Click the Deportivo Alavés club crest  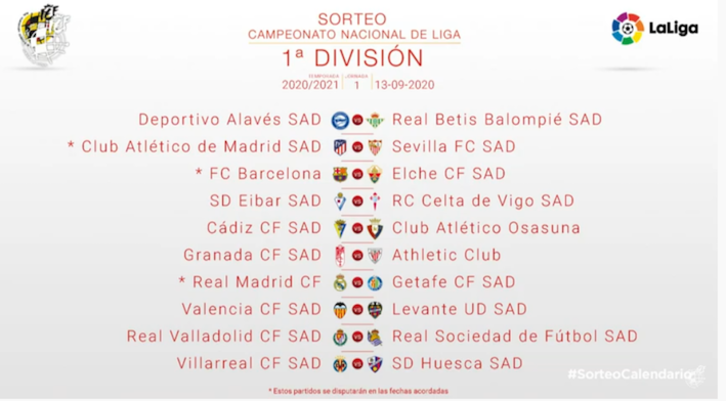[340, 119]
